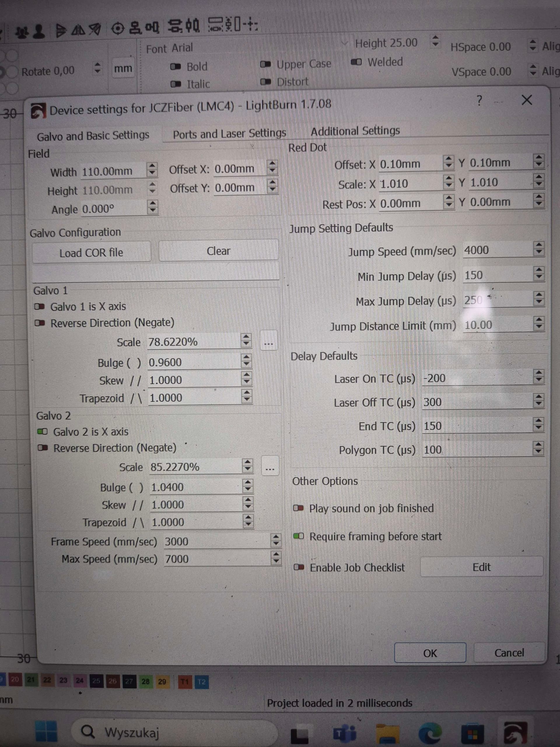Click the Load COR file button
Image resolution: width=560 pixels, height=747 pixels.
(x=91, y=252)
